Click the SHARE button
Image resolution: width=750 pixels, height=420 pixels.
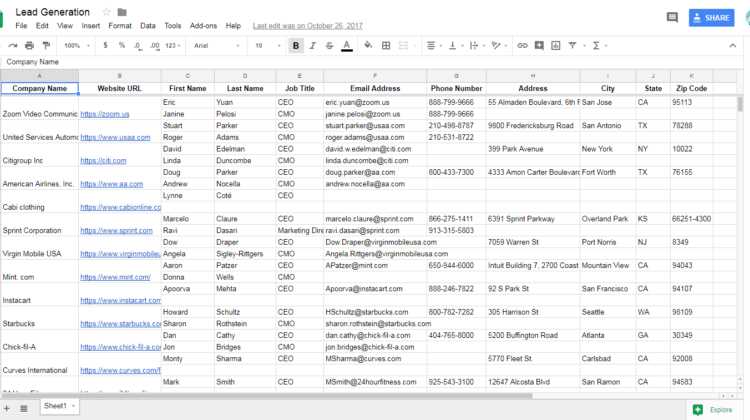[711, 18]
